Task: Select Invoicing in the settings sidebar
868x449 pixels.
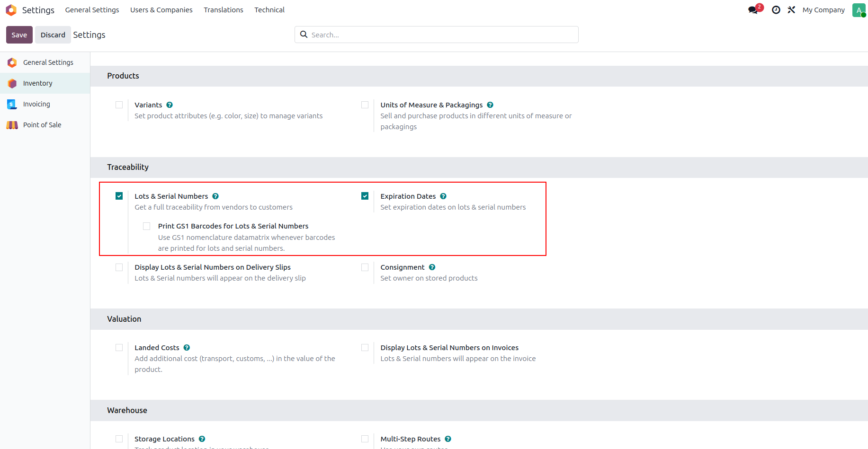Action: (45, 104)
